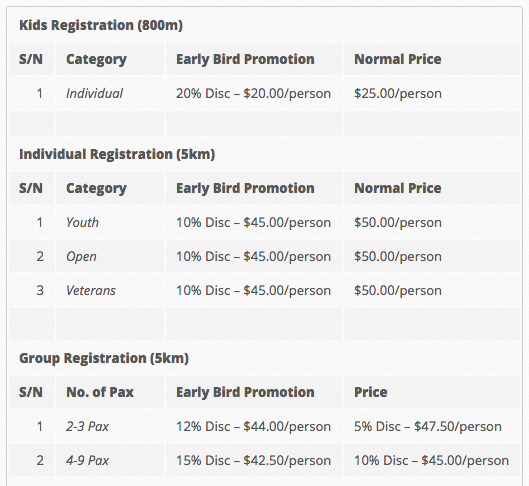Click the 4-9 Pax group row

point(264,460)
